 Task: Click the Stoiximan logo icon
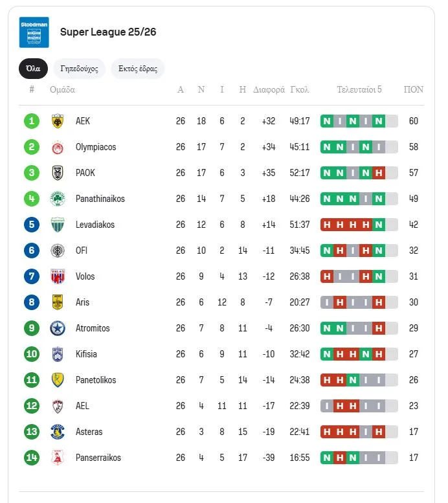click(34, 32)
